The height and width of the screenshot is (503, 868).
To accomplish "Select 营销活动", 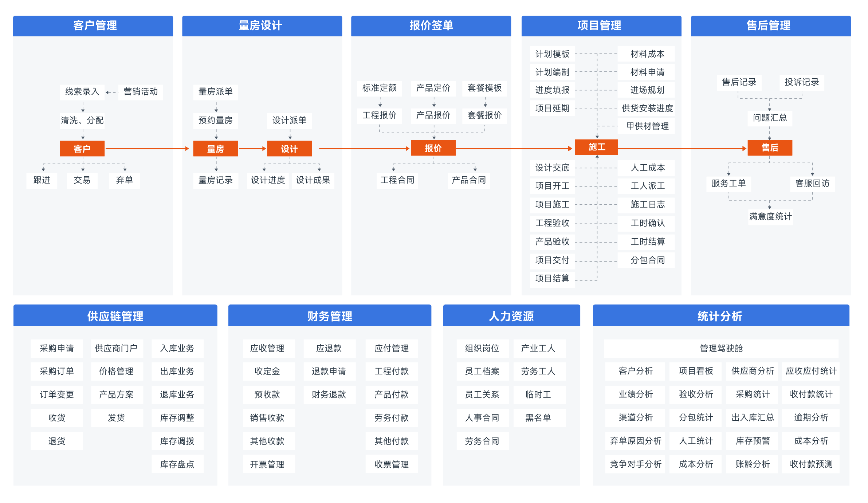I will coord(140,92).
